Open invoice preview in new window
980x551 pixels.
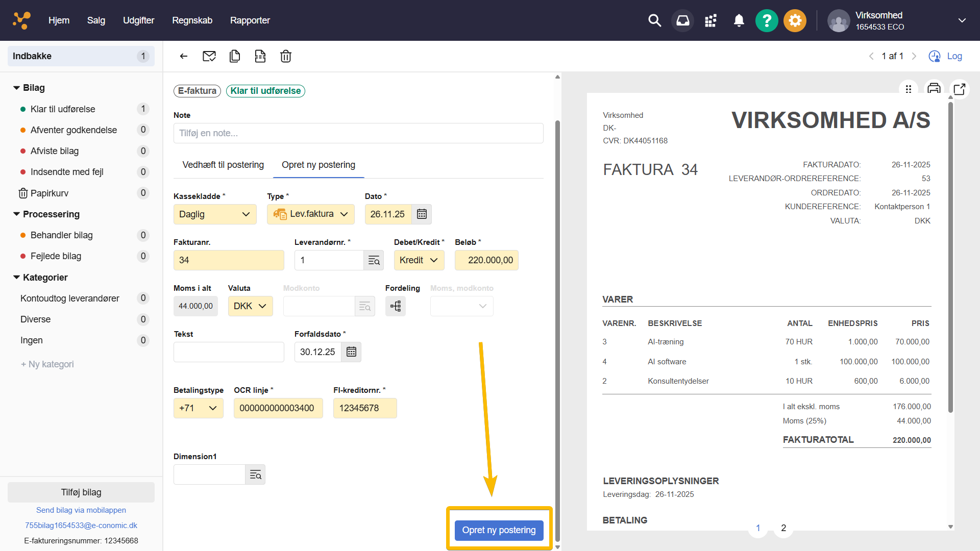click(x=960, y=89)
